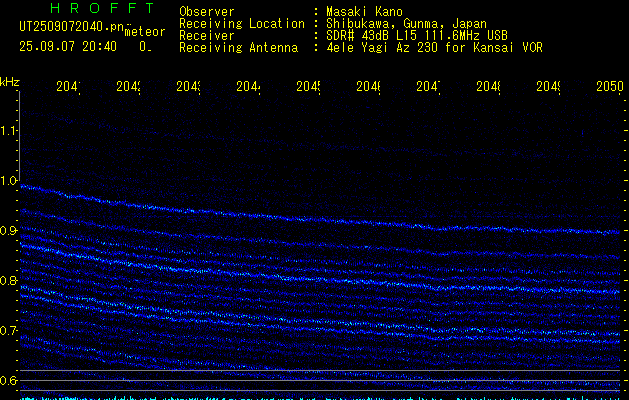Click the 2044 time axis label
The image size is (629, 400).
[248, 86]
